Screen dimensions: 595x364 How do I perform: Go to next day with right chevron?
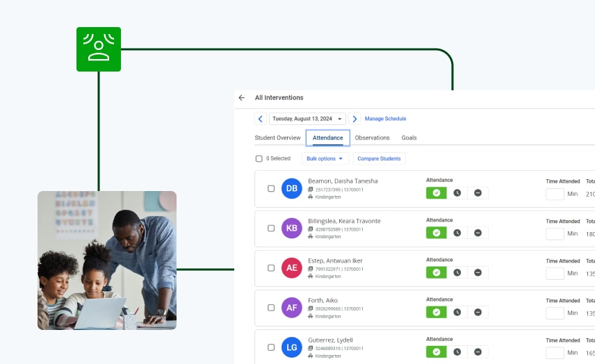pyautogui.click(x=354, y=119)
